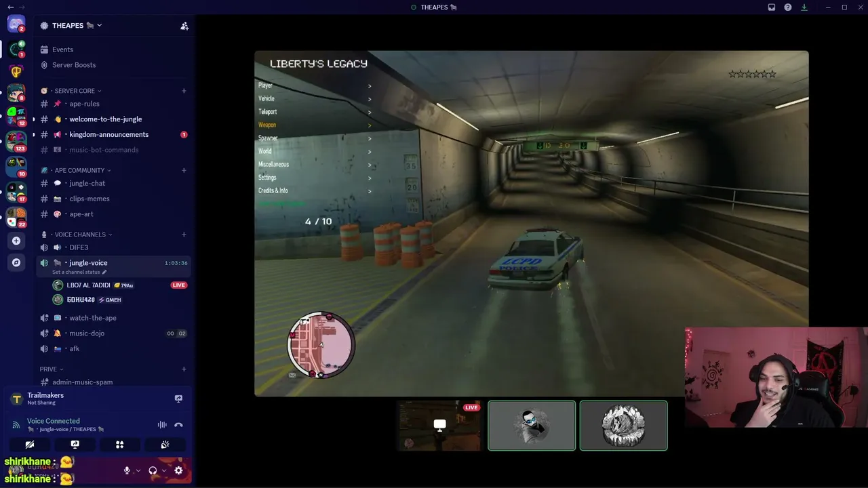Open the invite people icon beside THEAPES
Viewport: 868px width, 488px height.
click(x=184, y=26)
